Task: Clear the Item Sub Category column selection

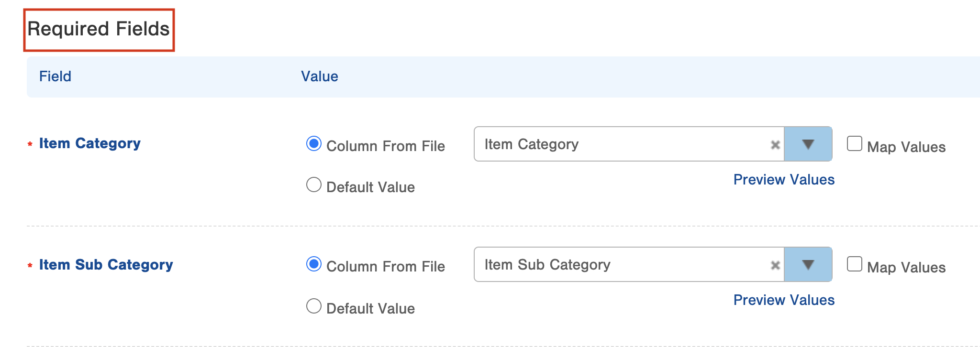Action: [775, 265]
